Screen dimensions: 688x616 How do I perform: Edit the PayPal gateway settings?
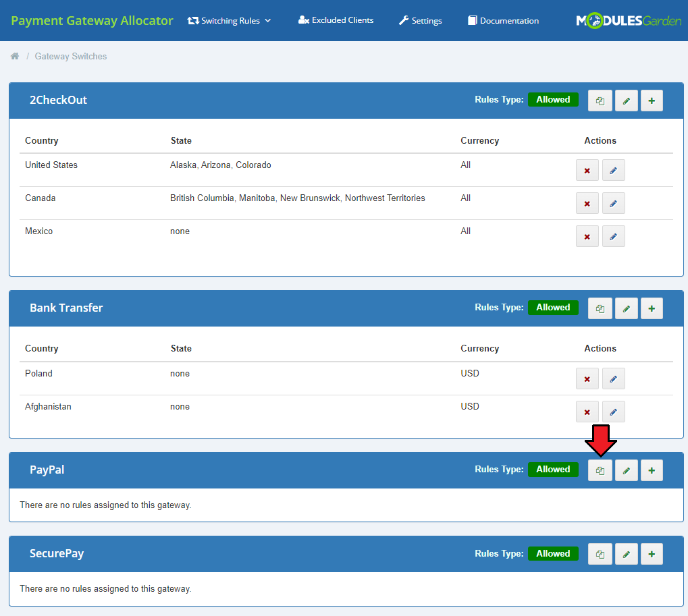(626, 470)
